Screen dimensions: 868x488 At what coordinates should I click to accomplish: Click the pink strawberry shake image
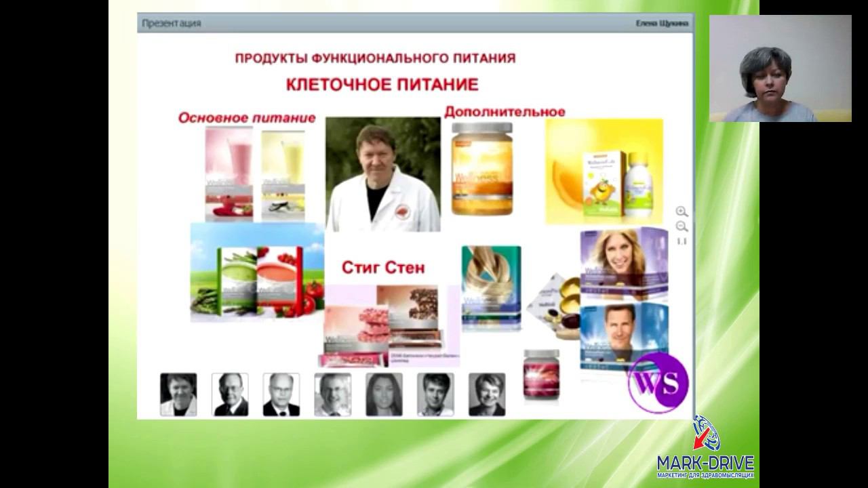pos(229,174)
